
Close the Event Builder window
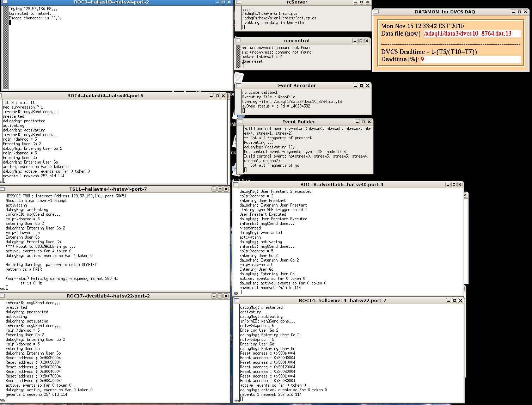pyautogui.click(x=369, y=122)
